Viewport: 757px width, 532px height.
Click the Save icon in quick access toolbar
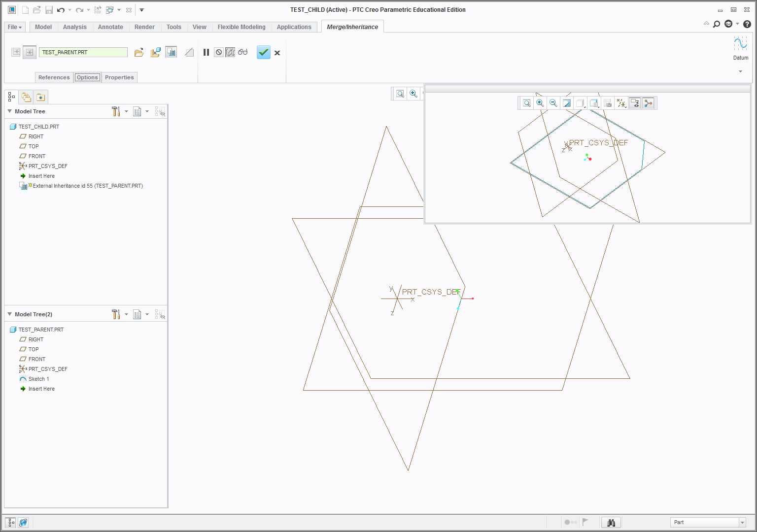click(x=49, y=10)
